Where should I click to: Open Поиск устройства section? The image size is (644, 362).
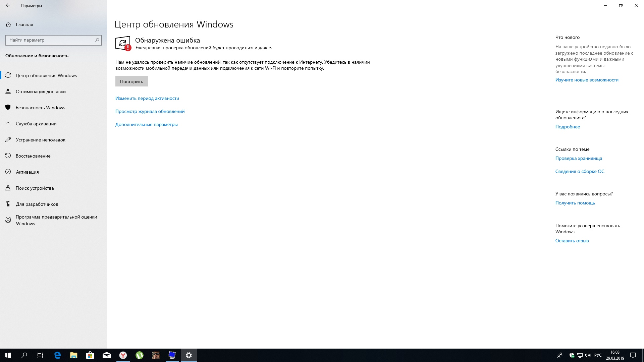pos(54,188)
